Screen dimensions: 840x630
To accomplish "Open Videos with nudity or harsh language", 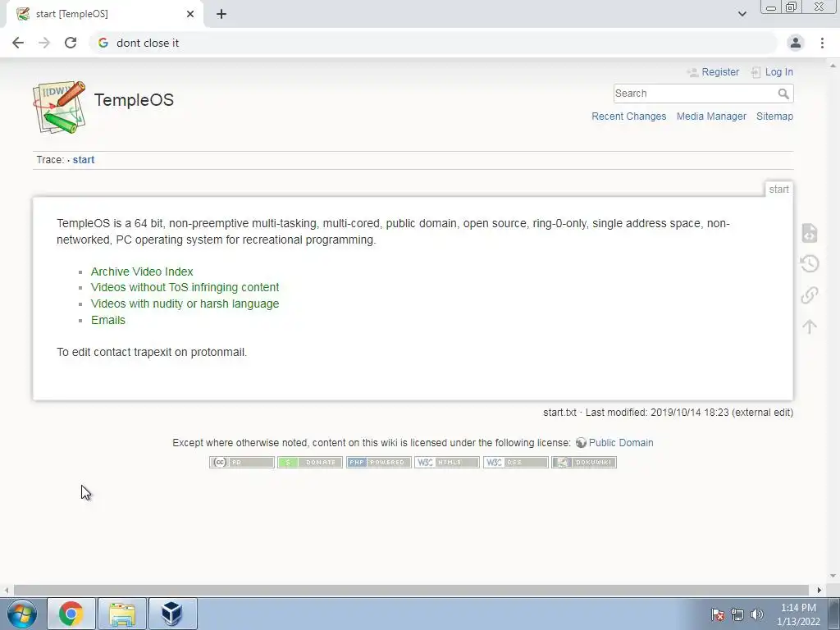I will pos(185,304).
